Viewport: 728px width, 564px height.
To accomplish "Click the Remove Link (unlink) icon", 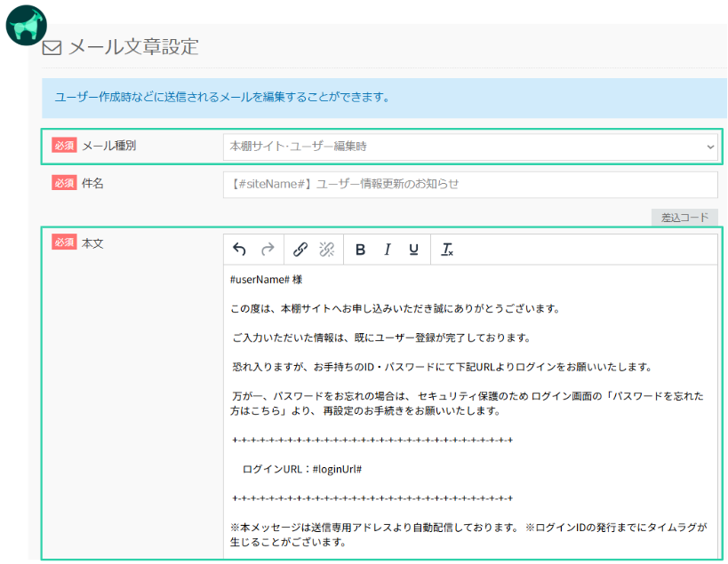I will click(x=327, y=249).
